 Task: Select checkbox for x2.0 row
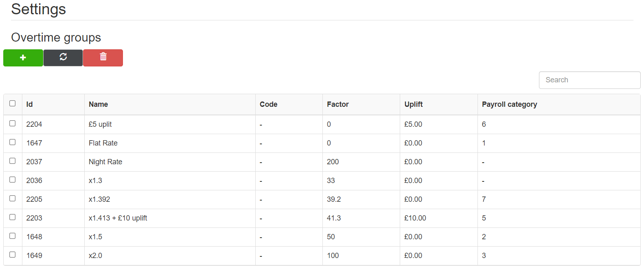click(x=13, y=255)
